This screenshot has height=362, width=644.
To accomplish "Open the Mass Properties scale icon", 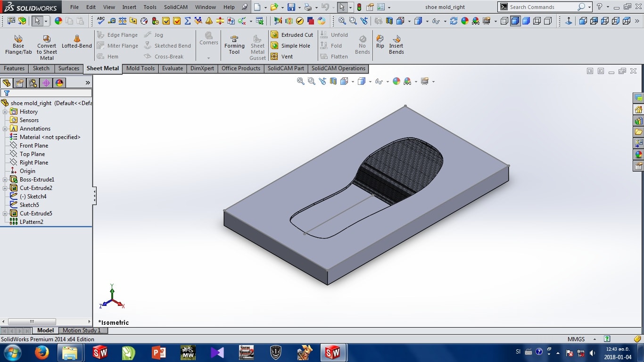I will click(123, 21).
